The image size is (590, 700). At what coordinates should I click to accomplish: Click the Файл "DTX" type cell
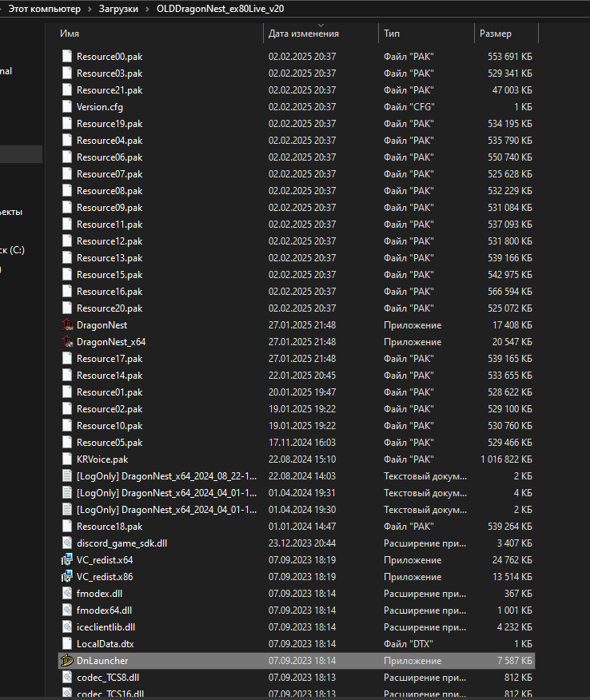click(x=409, y=644)
